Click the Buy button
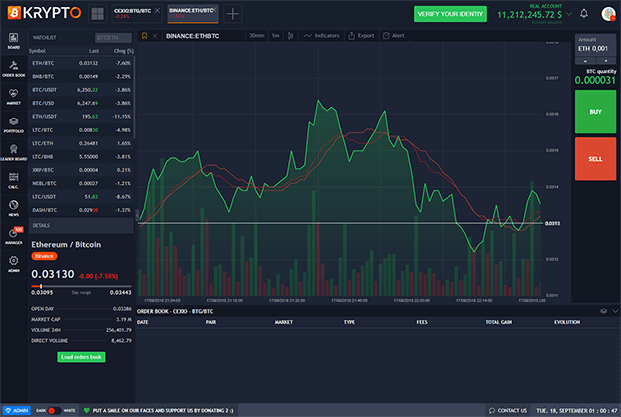This screenshot has width=621, height=417. click(595, 112)
